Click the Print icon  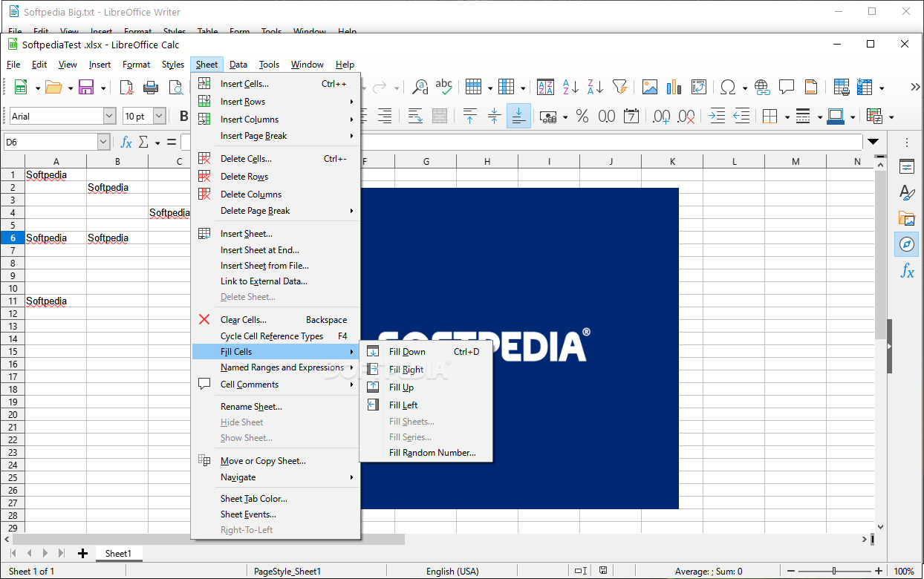pyautogui.click(x=151, y=88)
